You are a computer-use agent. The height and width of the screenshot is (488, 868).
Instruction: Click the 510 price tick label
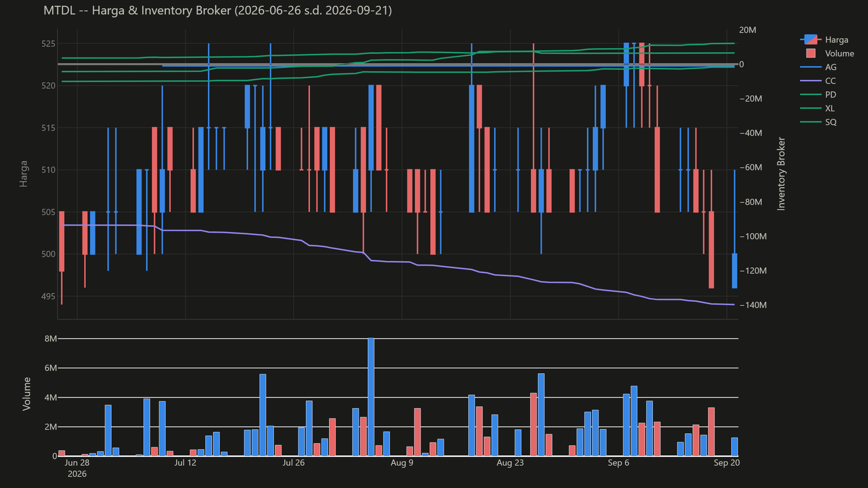pyautogui.click(x=48, y=170)
